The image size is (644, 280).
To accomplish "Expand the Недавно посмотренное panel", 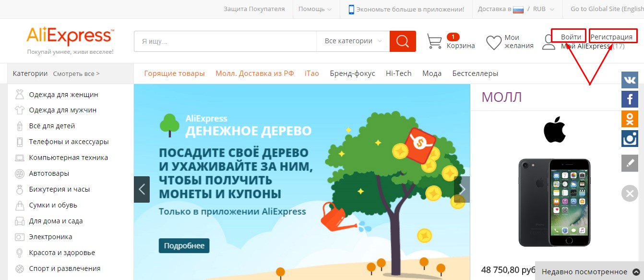I will (x=589, y=272).
